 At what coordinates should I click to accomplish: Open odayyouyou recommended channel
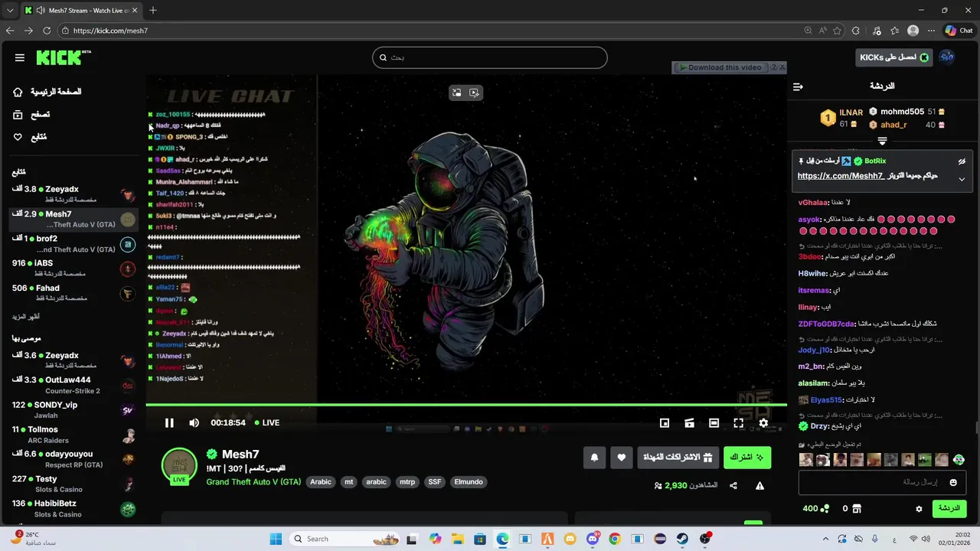pyautogui.click(x=73, y=459)
